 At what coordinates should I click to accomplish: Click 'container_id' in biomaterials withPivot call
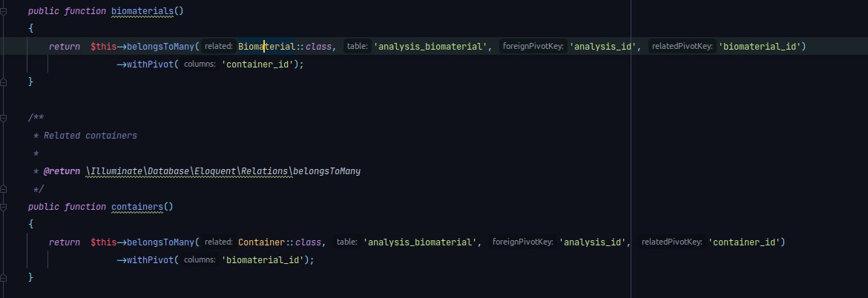257,64
